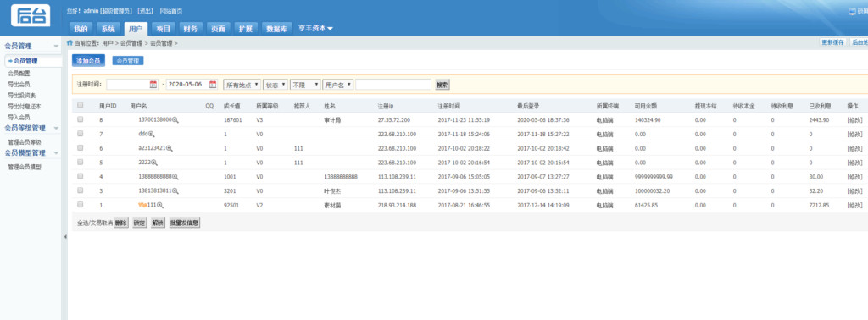
Task: Open 导出付息还本 in the sidebar
Action: 25,106
